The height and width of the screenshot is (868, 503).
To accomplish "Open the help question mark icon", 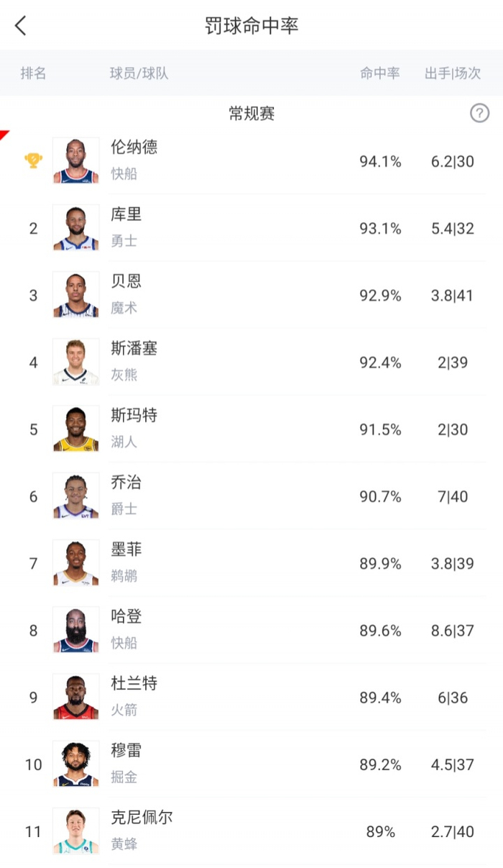I will tap(479, 113).
